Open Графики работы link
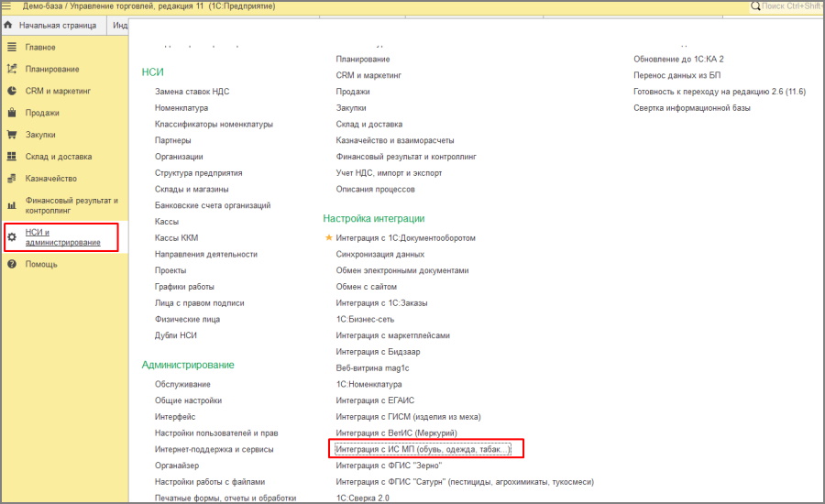The height and width of the screenshot is (504, 825). point(184,287)
